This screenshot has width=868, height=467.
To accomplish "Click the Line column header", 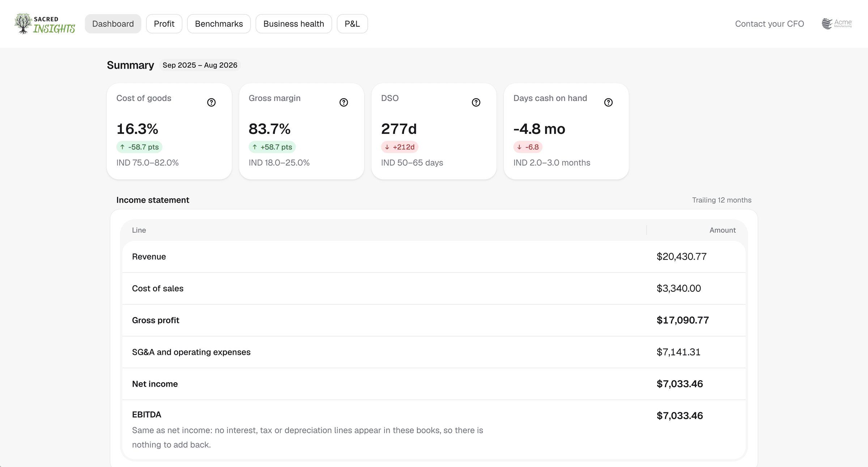I will point(139,230).
